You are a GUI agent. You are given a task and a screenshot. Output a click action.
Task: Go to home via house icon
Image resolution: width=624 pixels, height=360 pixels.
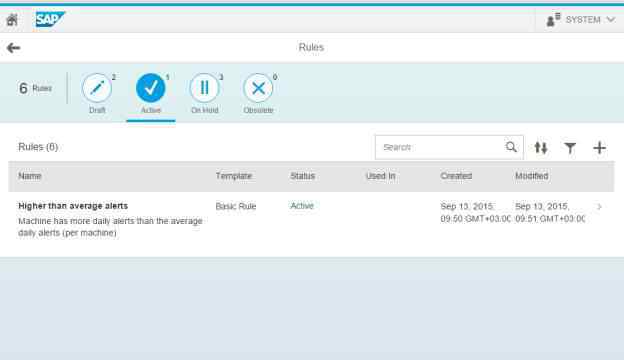click(12, 19)
